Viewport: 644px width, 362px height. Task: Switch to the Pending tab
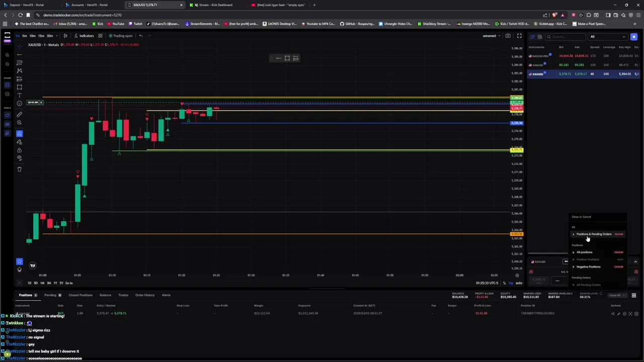53,295
